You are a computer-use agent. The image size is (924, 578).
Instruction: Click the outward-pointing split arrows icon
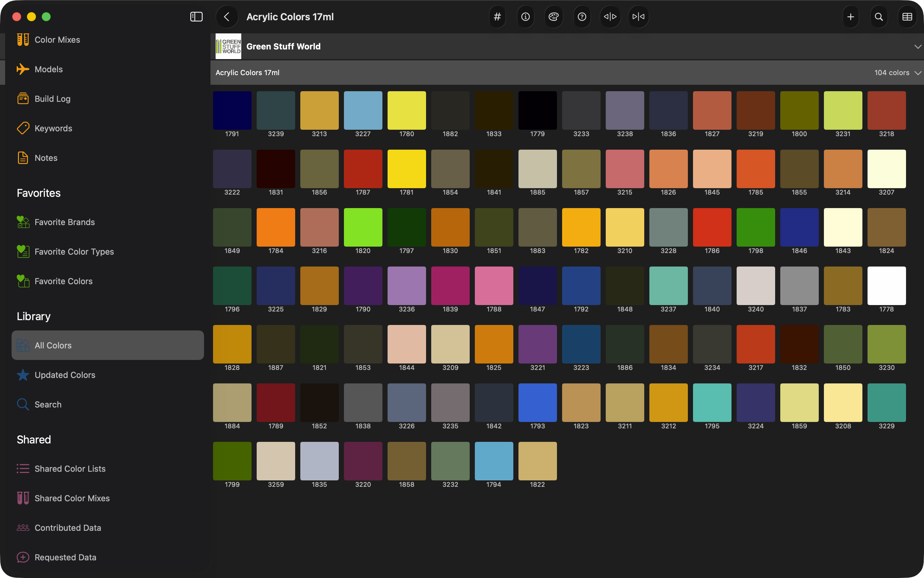point(610,17)
